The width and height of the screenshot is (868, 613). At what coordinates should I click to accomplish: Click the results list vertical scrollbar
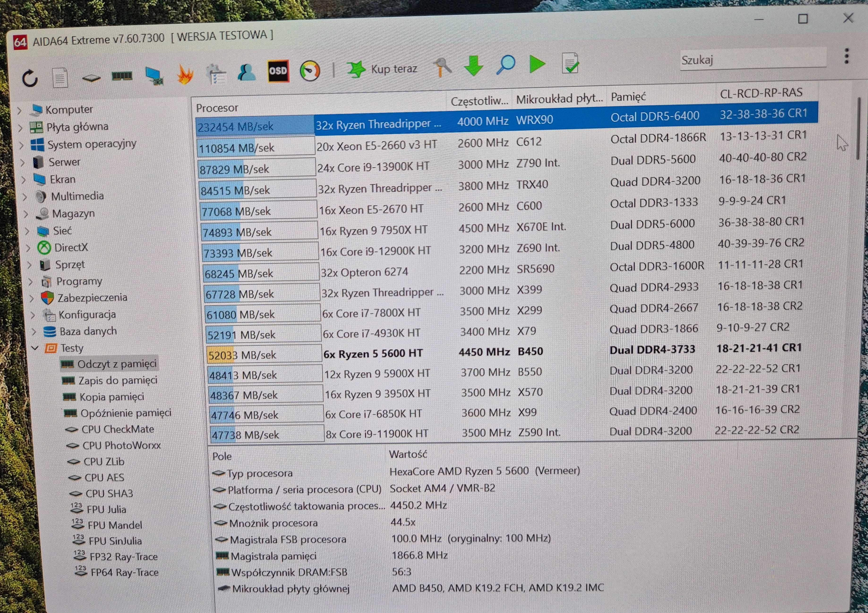click(x=859, y=129)
